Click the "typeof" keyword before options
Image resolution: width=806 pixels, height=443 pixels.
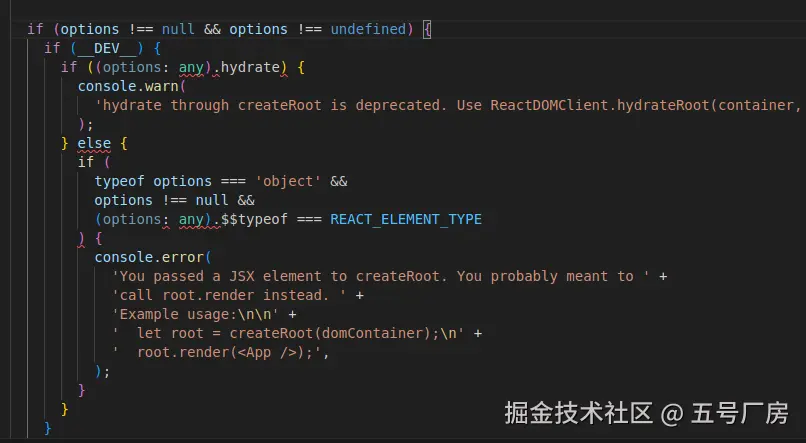point(120,181)
